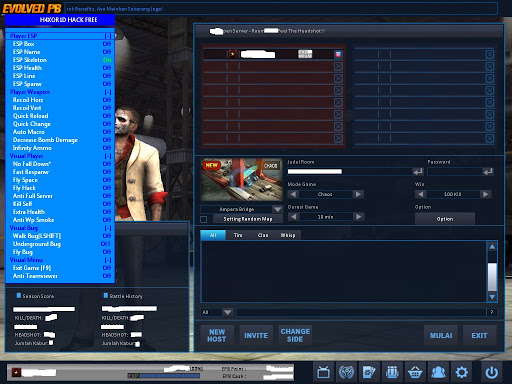Click the CHANGE SIDE button
Image resolution: width=512 pixels, height=384 pixels.
tap(295, 335)
